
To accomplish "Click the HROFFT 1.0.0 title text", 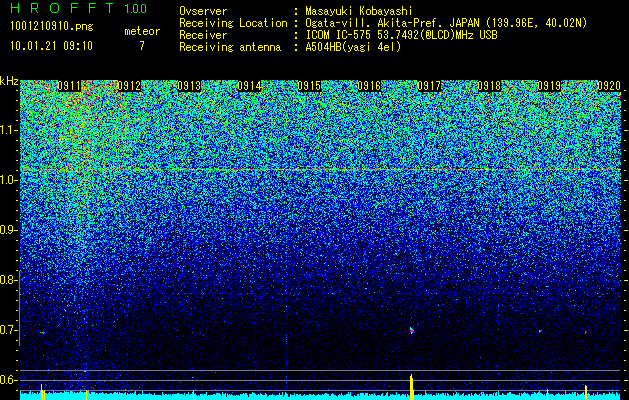I will (78, 8).
